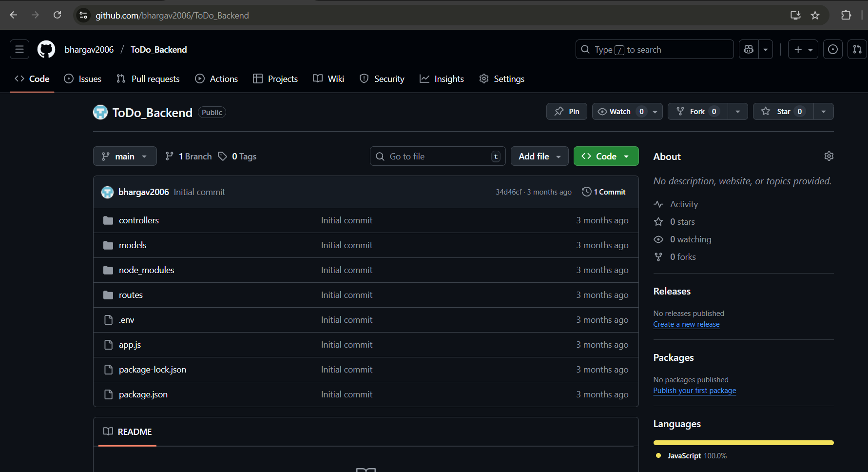Open the package-lock.json file
The image size is (868, 472).
(153, 370)
